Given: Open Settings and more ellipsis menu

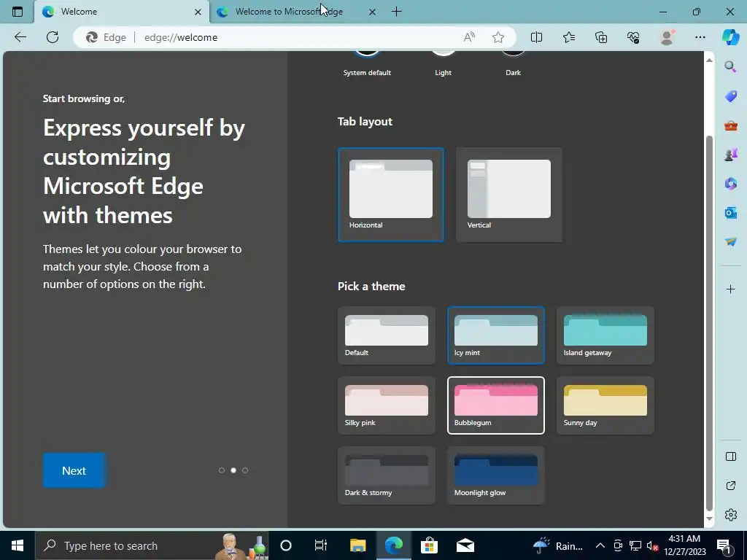Looking at the screenshot, I should pos(700,37).
